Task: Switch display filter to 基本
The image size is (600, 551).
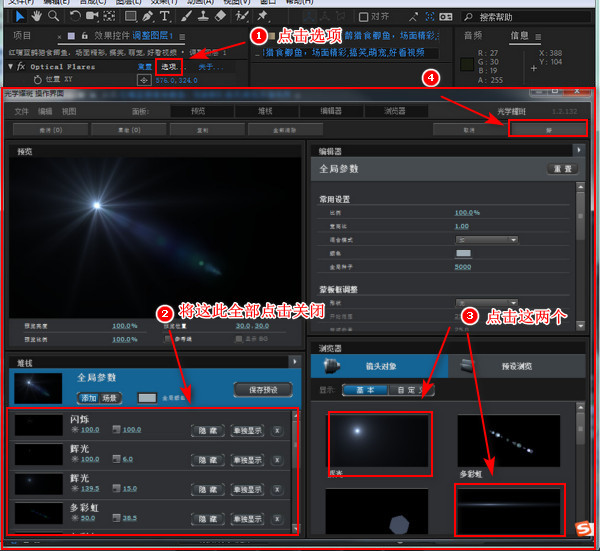Action: 365,390
